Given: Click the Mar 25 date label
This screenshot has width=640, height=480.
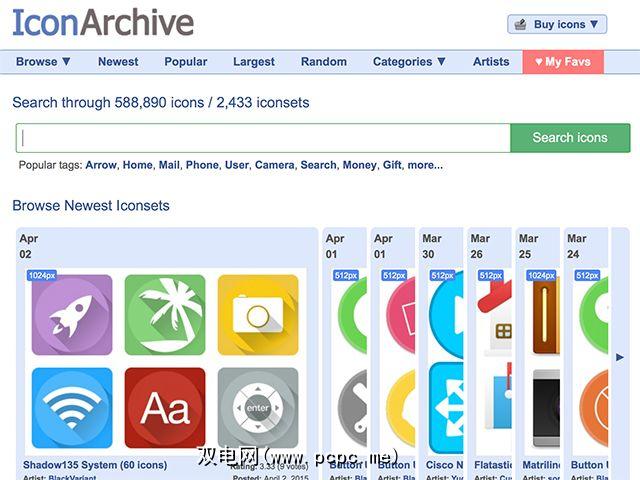Looking at the screenshot, I should [528, 246].
